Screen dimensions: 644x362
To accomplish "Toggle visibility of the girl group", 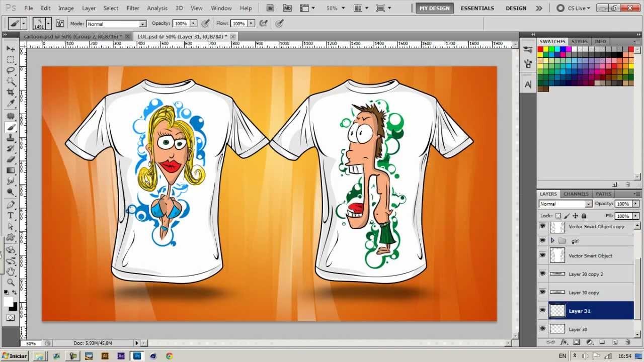I will pyautogui.click(x=542, y=241).
